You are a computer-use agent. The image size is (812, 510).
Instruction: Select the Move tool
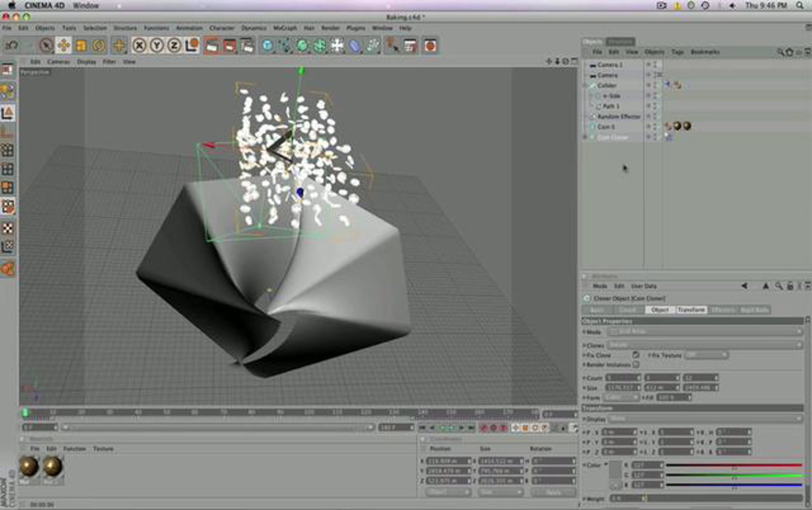(x=63, y=45)
